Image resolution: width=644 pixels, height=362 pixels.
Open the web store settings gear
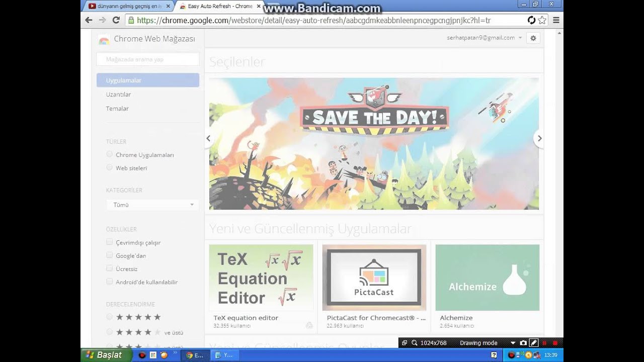533,38
